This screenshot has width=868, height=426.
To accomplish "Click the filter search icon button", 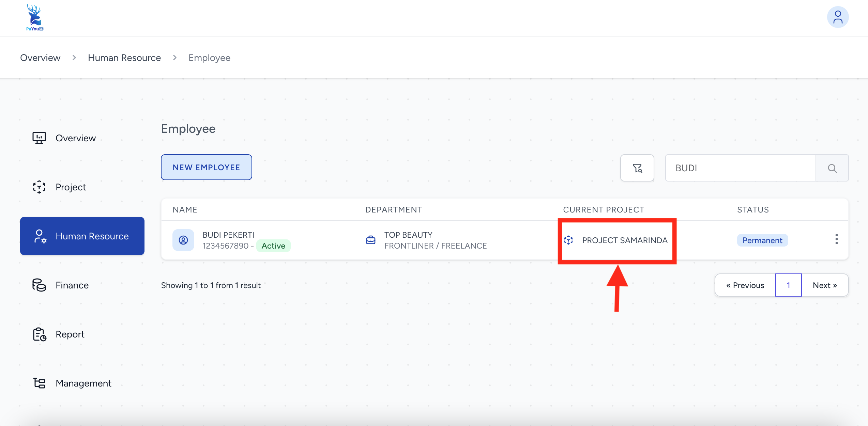I will pyautogui.click(x=637, y=168).
